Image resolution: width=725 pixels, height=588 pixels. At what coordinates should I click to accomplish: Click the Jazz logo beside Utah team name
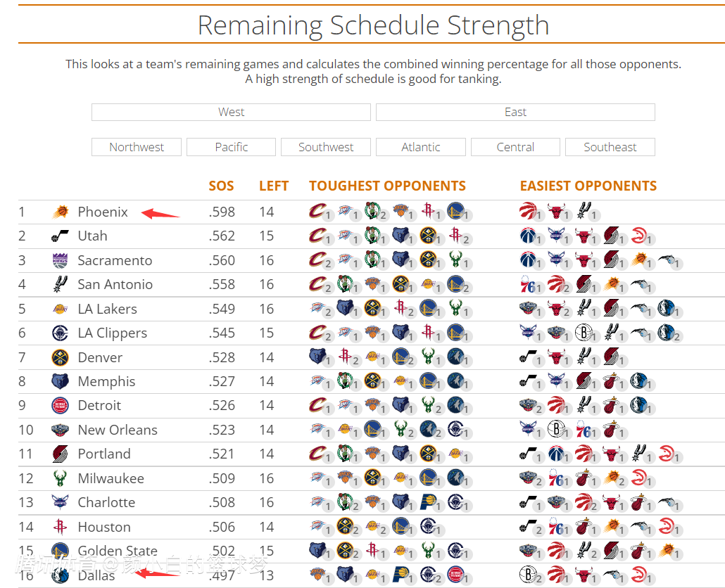pos(61,236)
